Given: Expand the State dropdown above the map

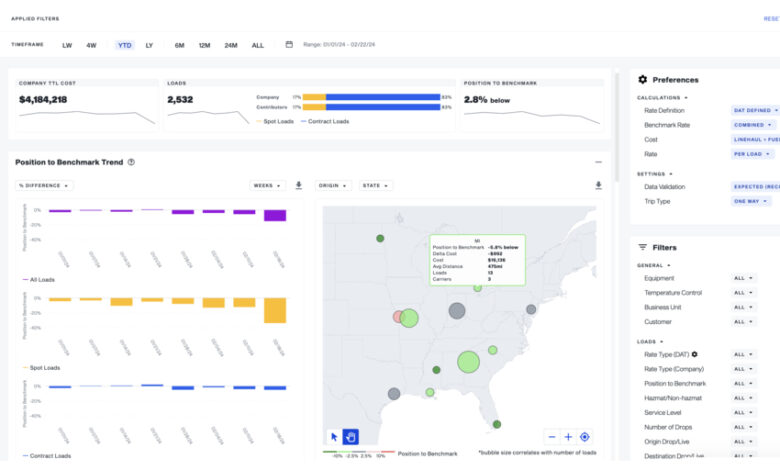Looking at the screenshot, I should [x=375, y=185].
